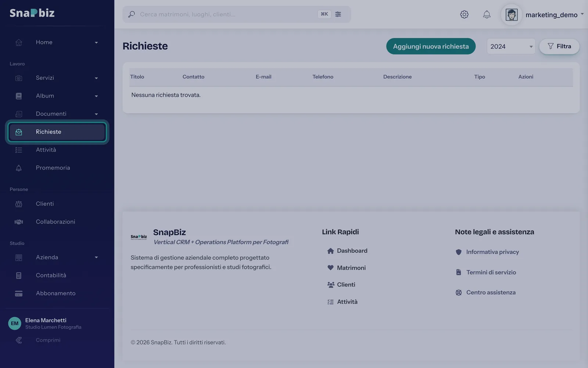This screenshot has height=368, width=588.
Task: Open notifications bell in top bar
Action: pyautogui.click(x=487, y=14)
